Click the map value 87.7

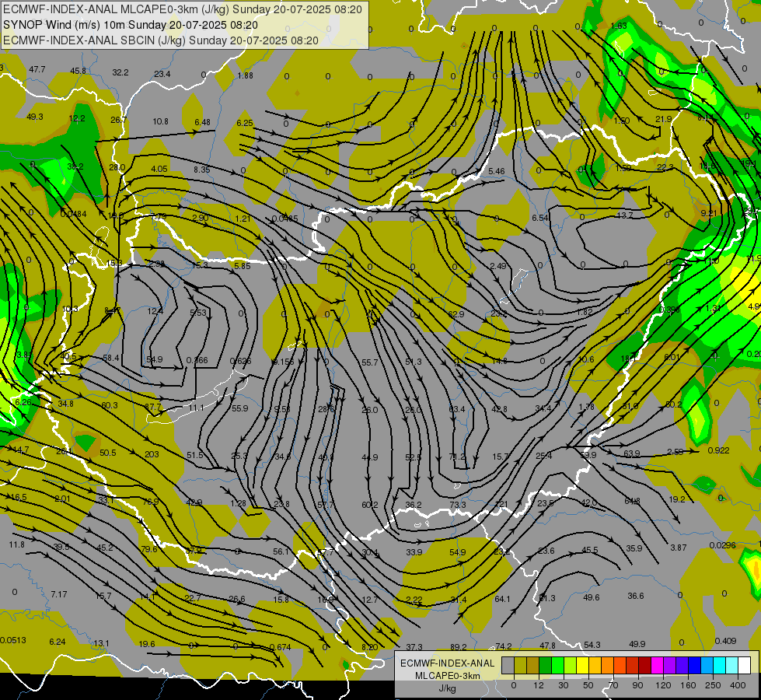pyautogui.click(x=153, y=407)
